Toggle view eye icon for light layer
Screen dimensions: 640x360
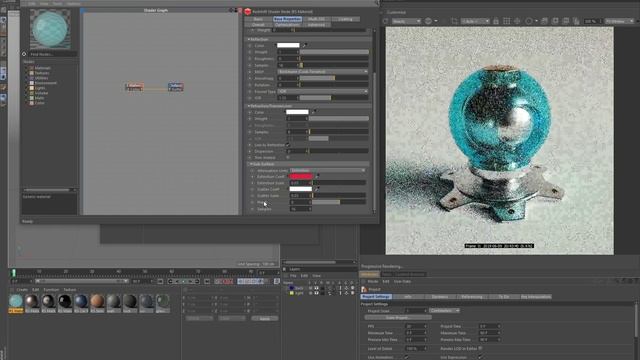tap(316, 293)
